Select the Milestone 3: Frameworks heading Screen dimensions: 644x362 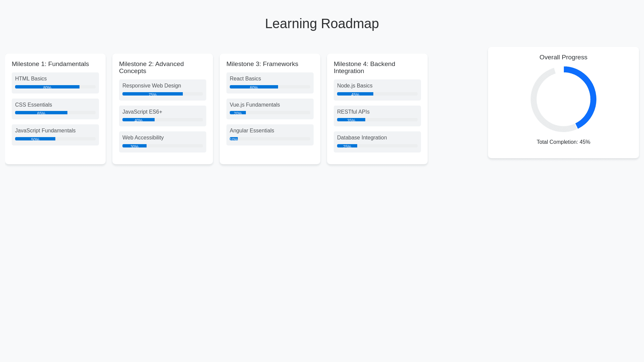click(x=262, y=64)
